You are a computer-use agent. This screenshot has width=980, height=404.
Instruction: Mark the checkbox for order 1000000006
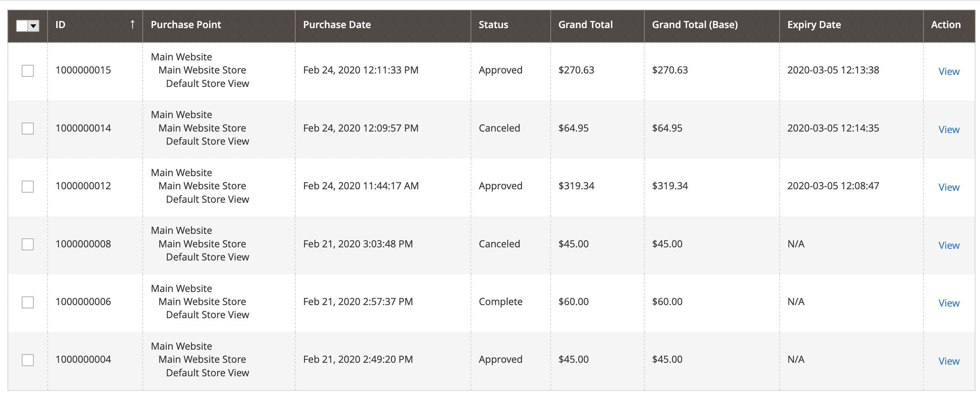click(28, 302)
